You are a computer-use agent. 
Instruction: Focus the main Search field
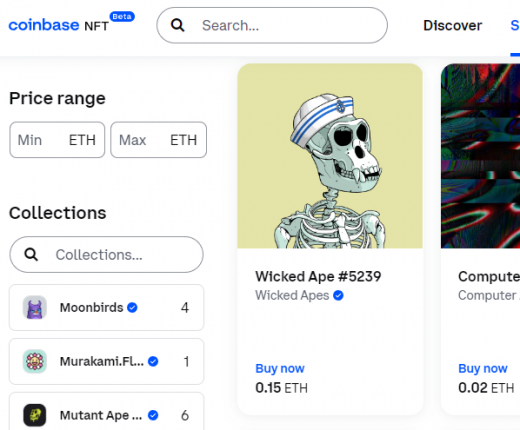coord(272,25)
